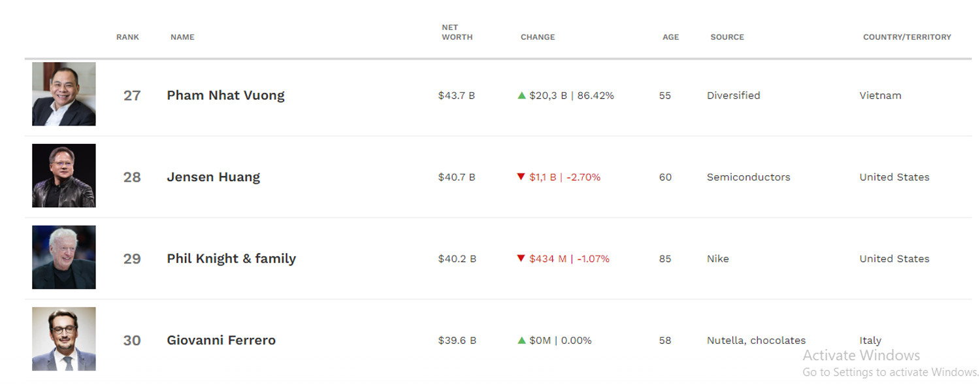
Task: Sort by the NAME column header
Action: (x=182, y=37)
